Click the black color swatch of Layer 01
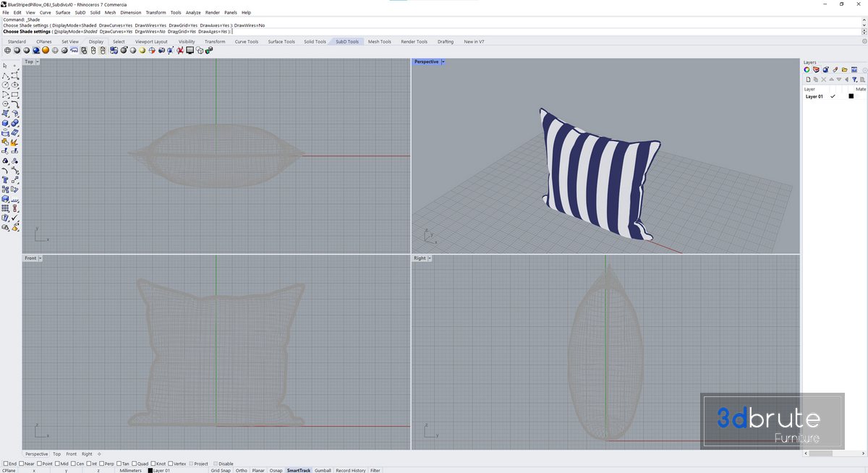Screen dimensions: 868x473 [851, 96]
